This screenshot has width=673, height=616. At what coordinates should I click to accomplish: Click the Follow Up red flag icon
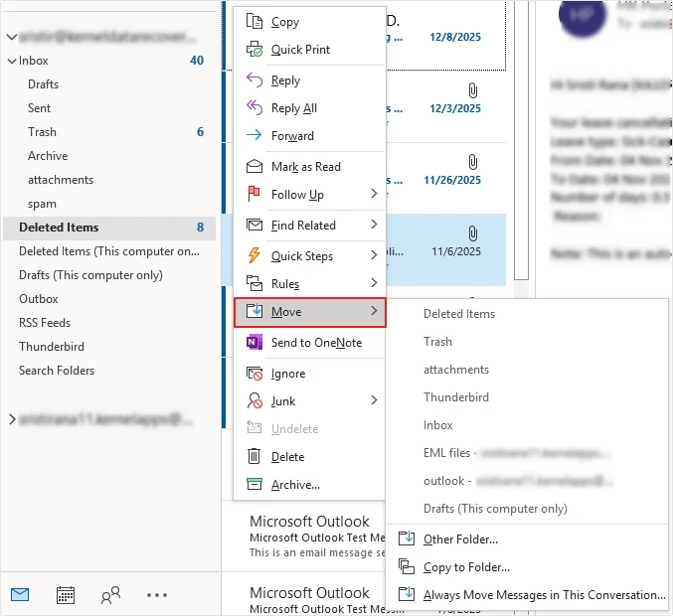click(x=254, y=195)
